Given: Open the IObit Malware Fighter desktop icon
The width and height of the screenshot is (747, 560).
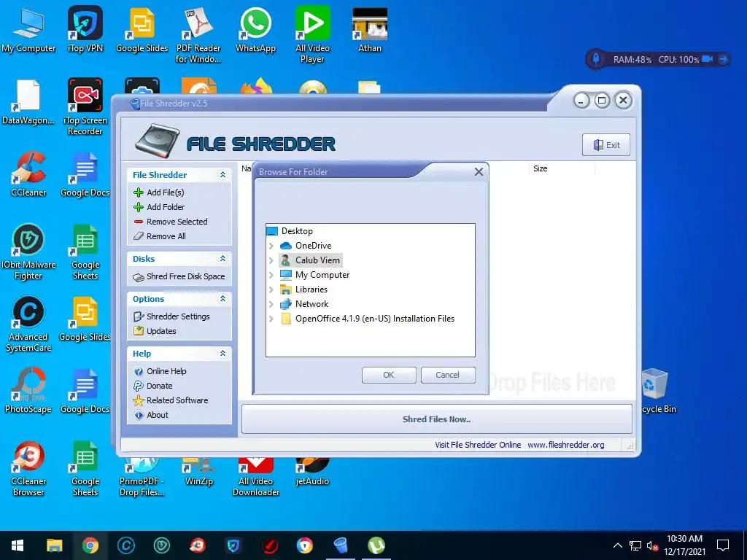Looking at the screenshot, I should coord(28,252).
